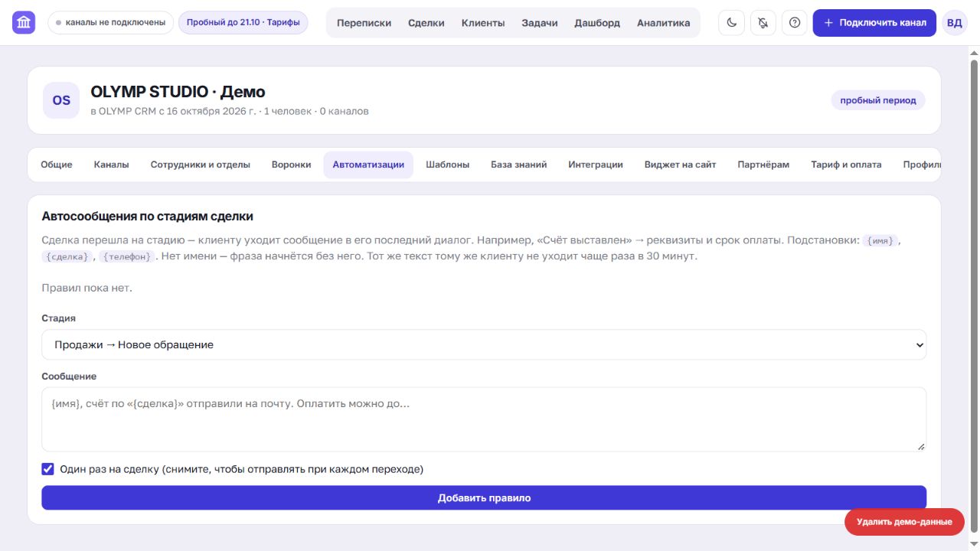
Task: Toggle dark mode with the moon icon
Action: [731, 23]
